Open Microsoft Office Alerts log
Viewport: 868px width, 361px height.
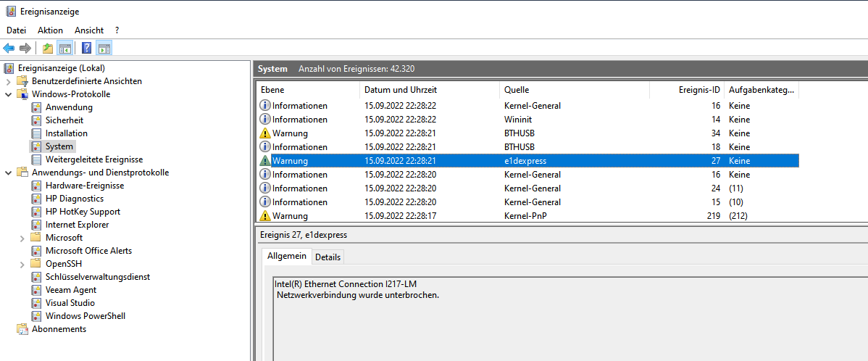click(88, 251)
